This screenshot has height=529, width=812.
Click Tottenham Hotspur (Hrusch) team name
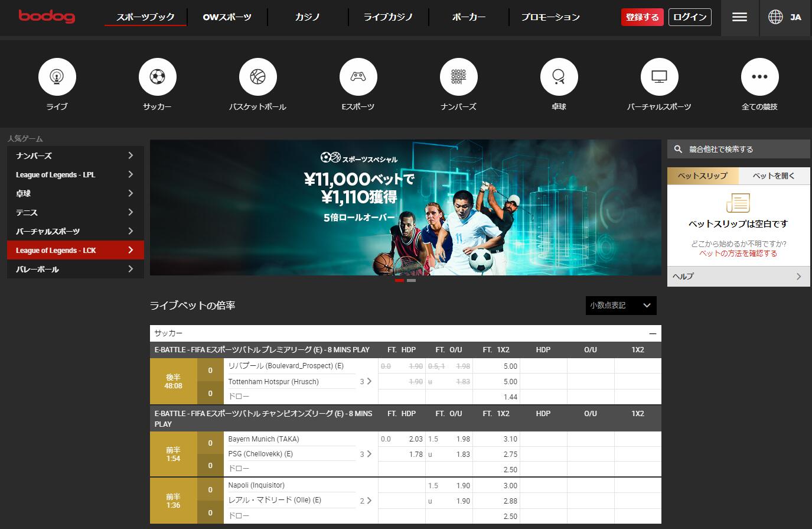[x=273, y=382]
